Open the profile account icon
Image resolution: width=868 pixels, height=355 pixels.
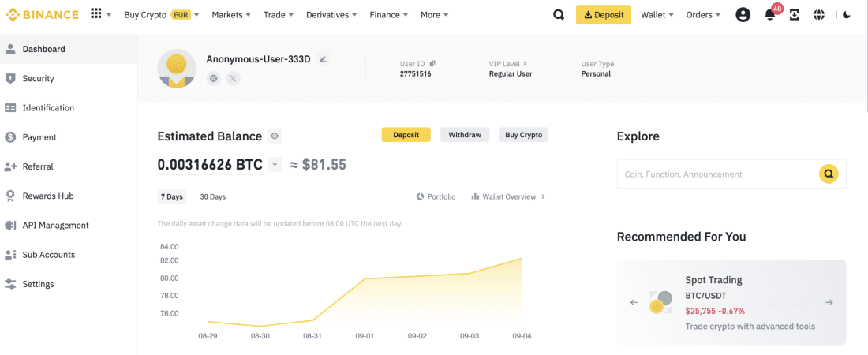click(x=743, y=15)
